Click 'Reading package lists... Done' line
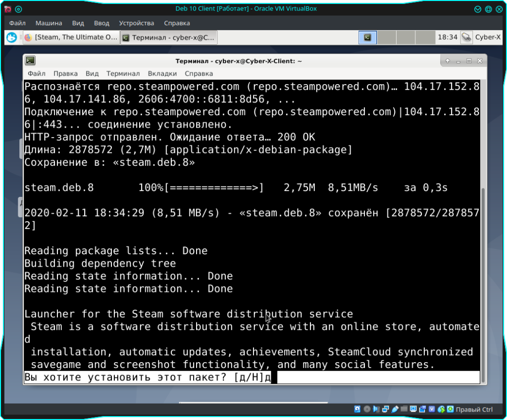This screenshot has width=507, height=420. (x=116, y=251)
